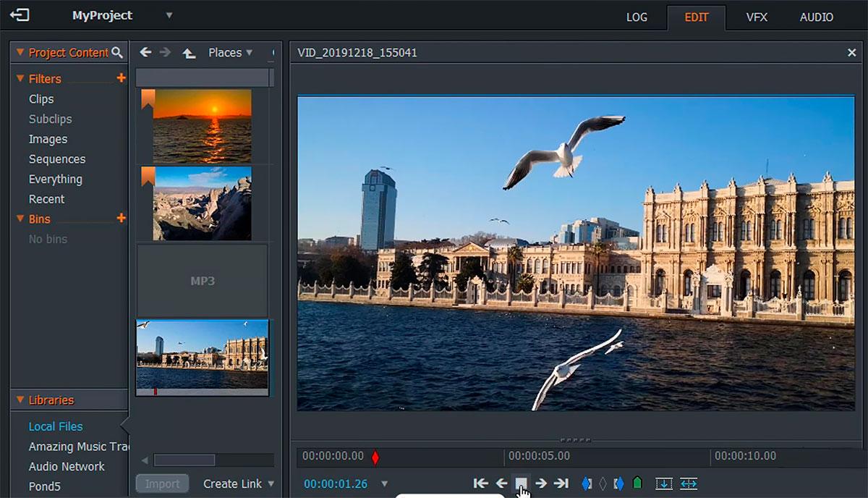Switch to the VFX tab
Screen dimensions: 868x498
coord(757,17)
